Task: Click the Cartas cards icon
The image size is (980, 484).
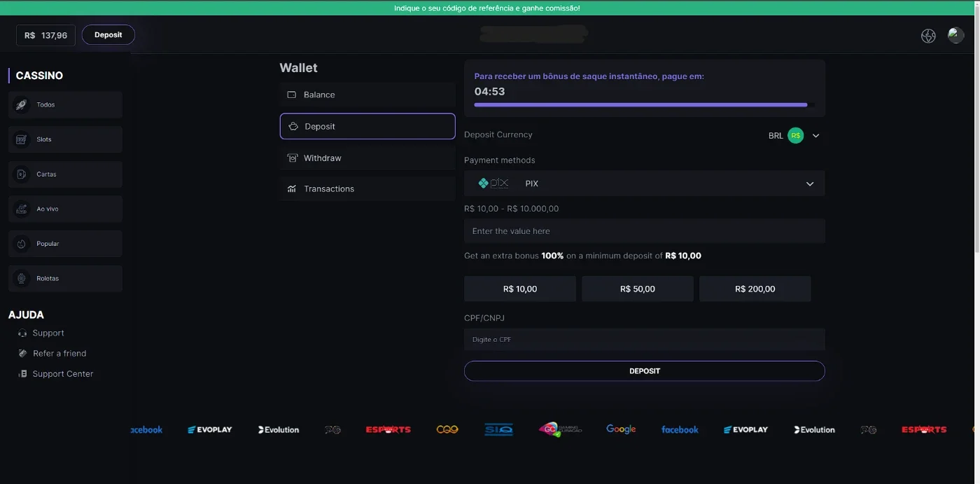Action: pos(21,174)
